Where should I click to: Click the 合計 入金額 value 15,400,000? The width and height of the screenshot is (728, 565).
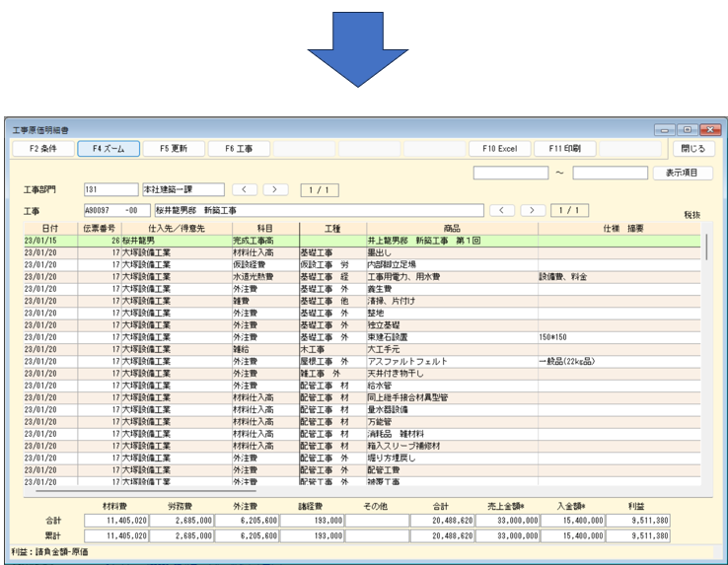point(573,521)
